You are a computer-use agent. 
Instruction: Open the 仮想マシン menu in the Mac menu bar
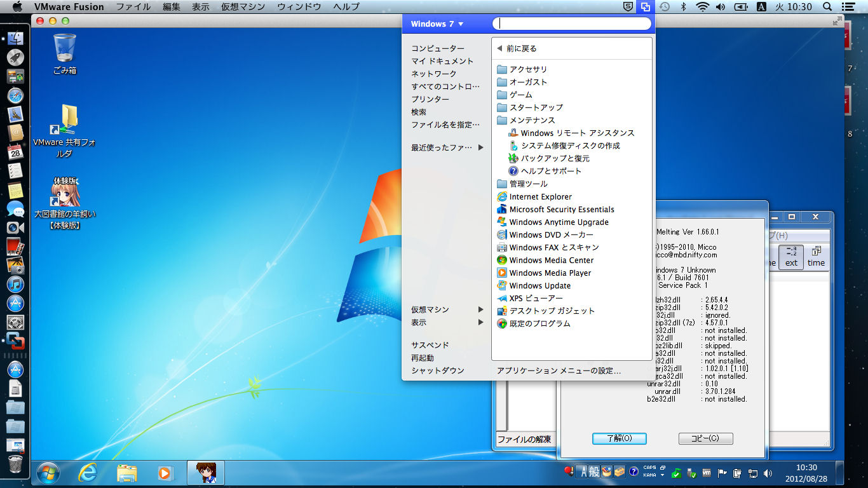tap(244, 7)
